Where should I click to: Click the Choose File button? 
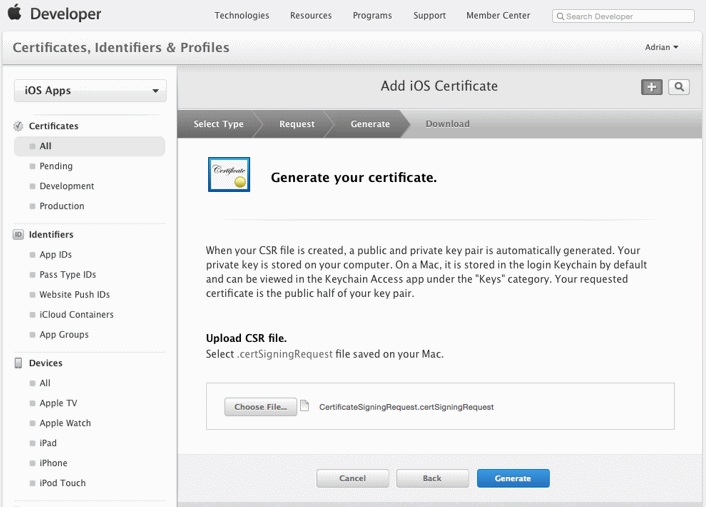click(x=261, y=407)
